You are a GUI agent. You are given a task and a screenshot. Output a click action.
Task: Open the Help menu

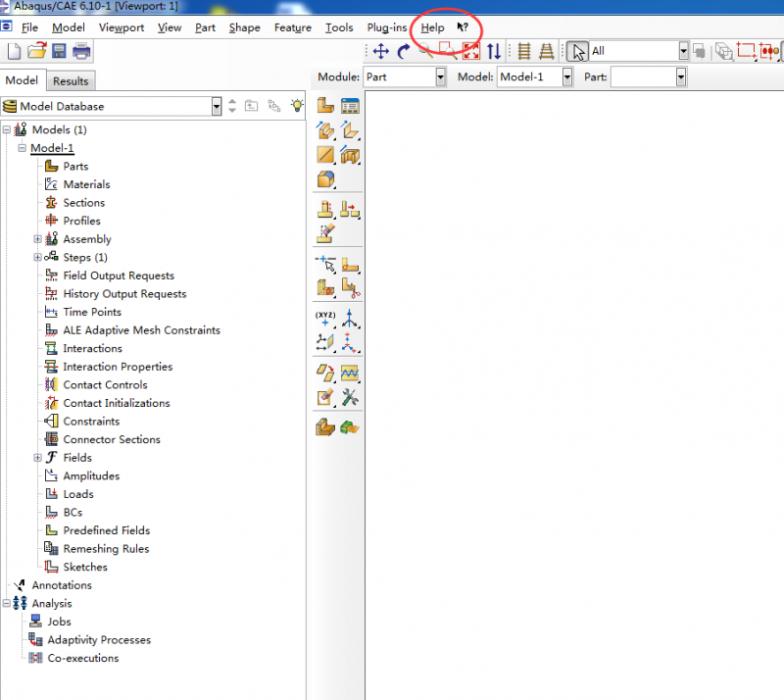432,27
